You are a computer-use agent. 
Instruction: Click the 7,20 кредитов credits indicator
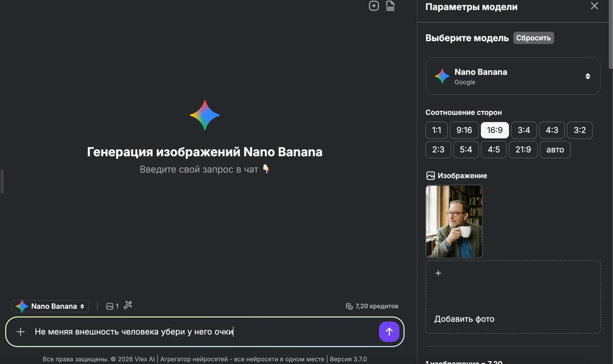372,306
